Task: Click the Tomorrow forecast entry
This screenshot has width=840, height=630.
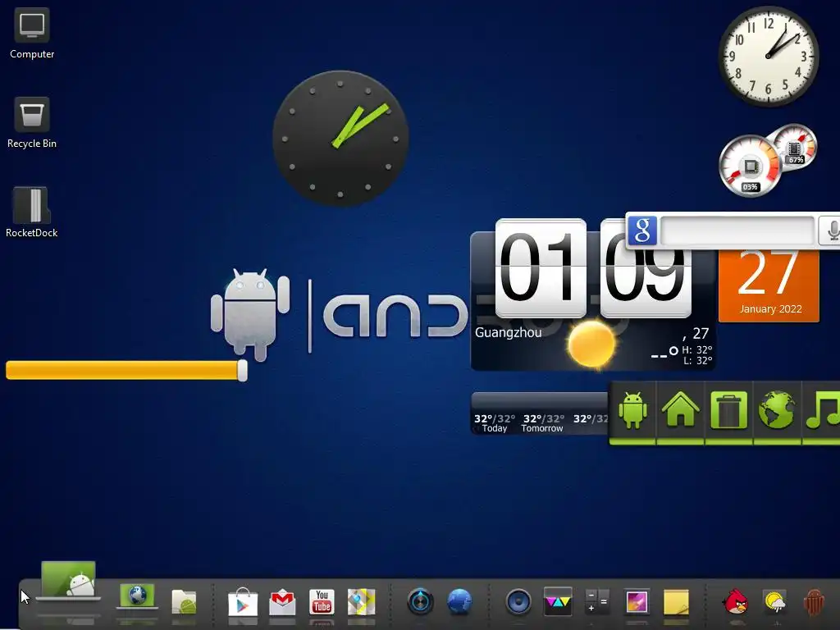Action: [x=543, y=423]
